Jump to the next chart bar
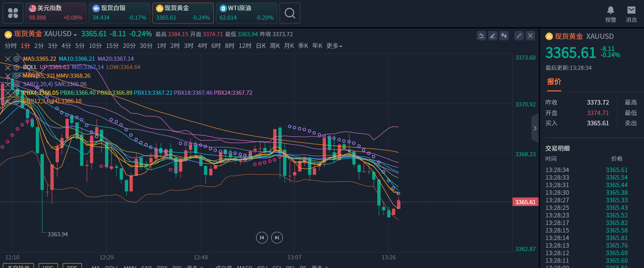The height and width of the screenshot is (268, 644). [277, 237]
